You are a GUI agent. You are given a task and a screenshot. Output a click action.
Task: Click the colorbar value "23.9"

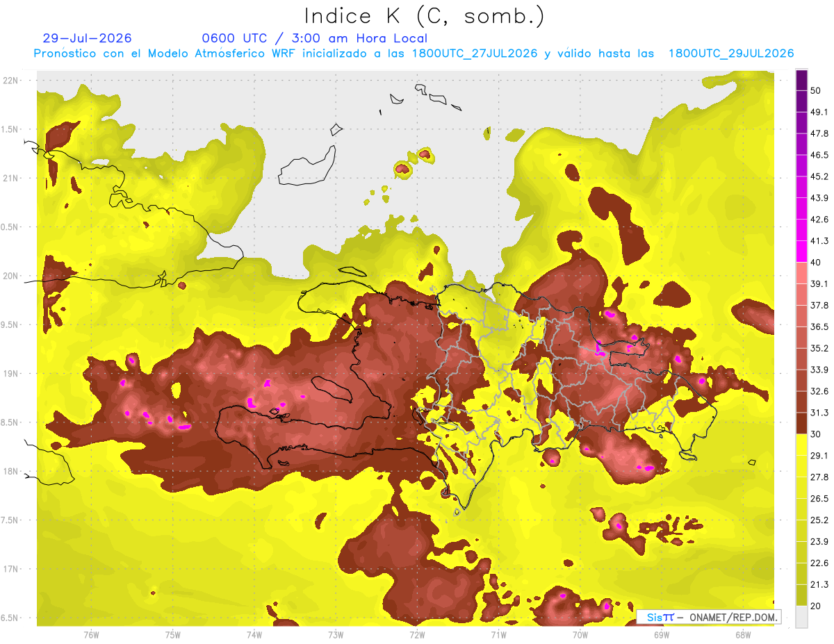819,541
